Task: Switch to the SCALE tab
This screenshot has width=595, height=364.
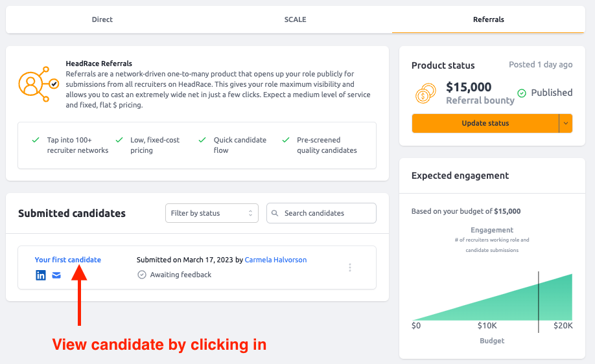Action: click(x=295, y=19)
